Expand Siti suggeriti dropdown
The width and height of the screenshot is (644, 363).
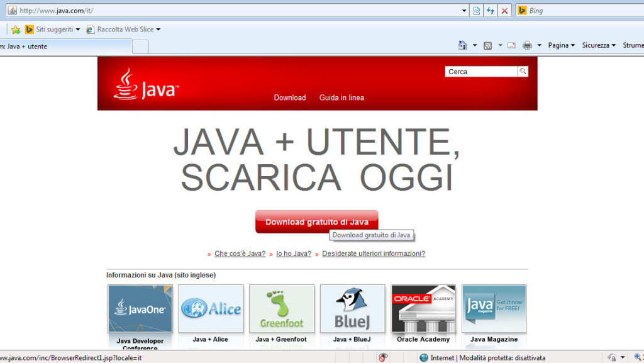click(x=77, y=30)
